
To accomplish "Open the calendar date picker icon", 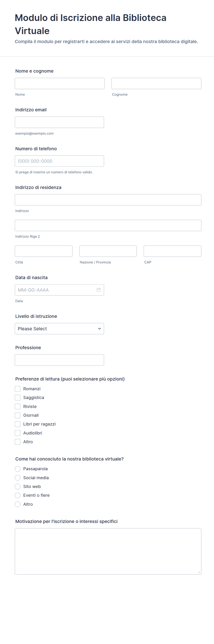I will 99,290.
